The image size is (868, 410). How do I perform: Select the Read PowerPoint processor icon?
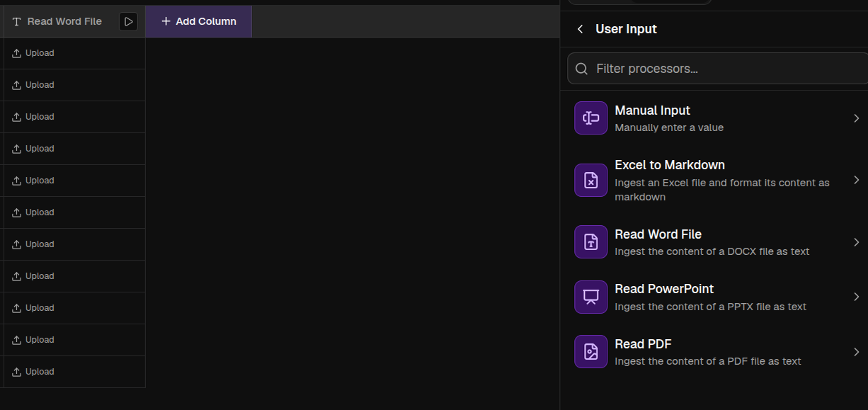click(590, 297)
